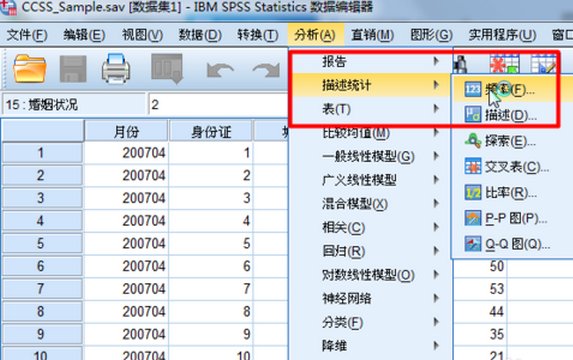Open the 编辑(E) menu
The width and height of the screenshot is (573, 360).
pos(84,35)
